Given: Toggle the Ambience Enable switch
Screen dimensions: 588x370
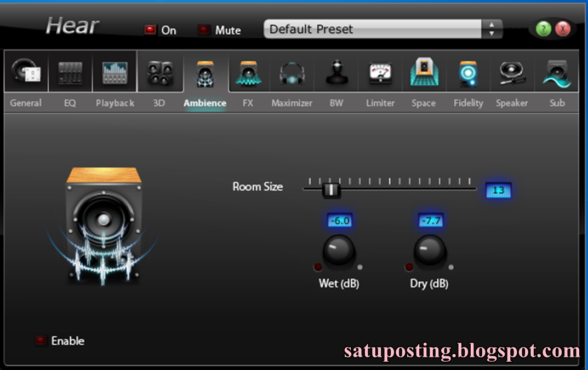Looking at the screenshot, I should pos(41,340).
